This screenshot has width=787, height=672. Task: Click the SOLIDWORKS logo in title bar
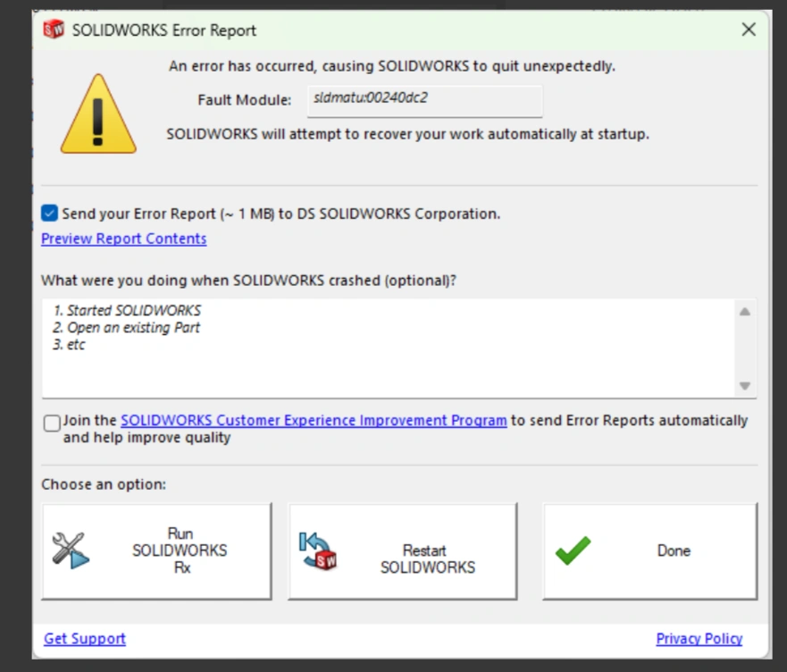tap(54, 29)
